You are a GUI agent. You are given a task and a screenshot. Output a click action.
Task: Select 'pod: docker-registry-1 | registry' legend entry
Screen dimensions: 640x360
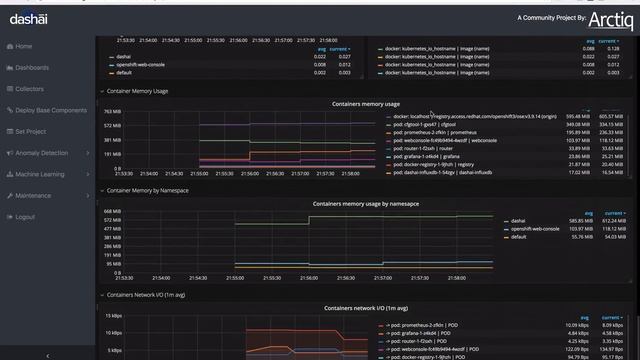[x=433, y=164]
